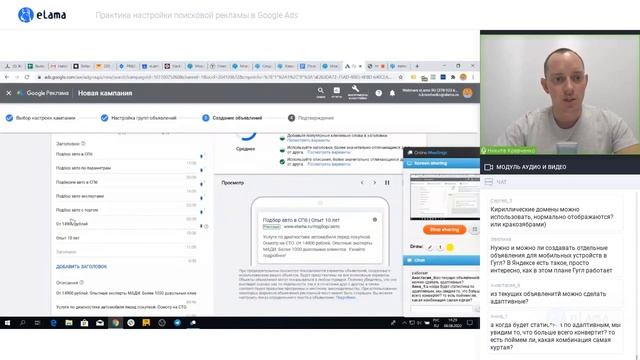Open the notifications bell icon
Viewport: 640px width, 360px height.
point(392,93)
